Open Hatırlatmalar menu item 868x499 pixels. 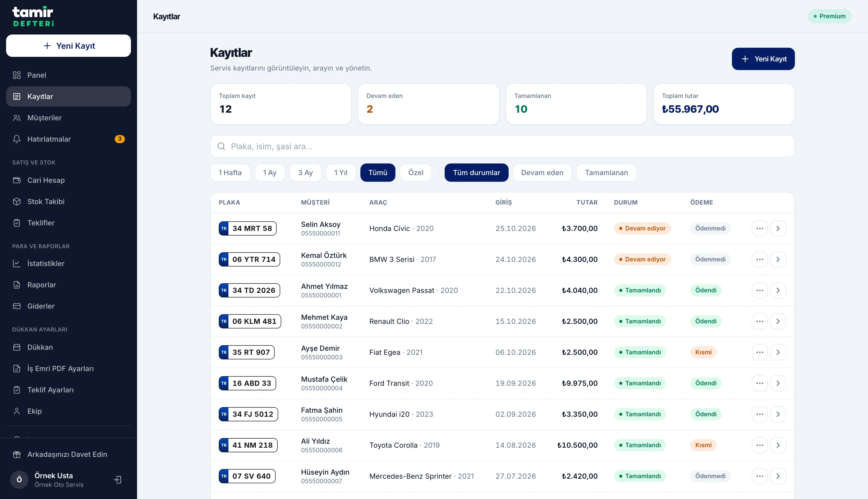[x=68, y=139]
